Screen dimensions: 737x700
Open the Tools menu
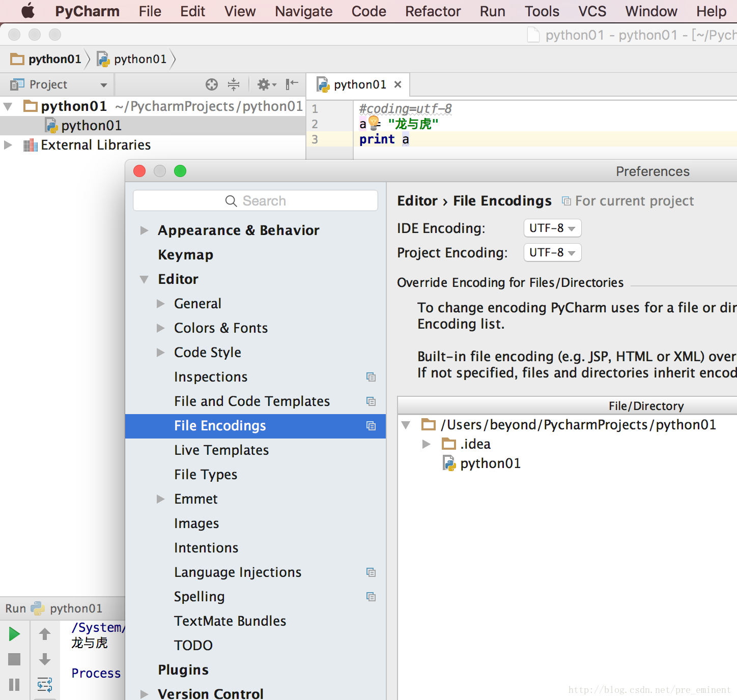click(542, 11)
